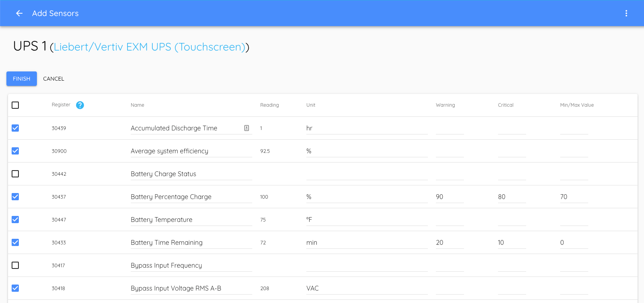Click the icon in Accumulated Discharge Time name field
This screenshot has height=303, width=644.
(247, 128)
